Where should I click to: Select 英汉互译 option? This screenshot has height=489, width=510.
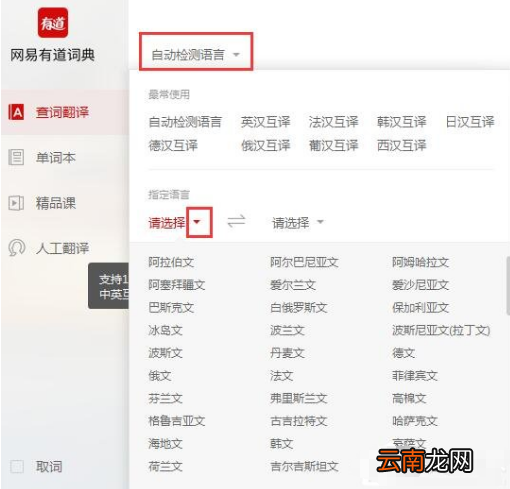pyautogui.click(x=266, y=122)
